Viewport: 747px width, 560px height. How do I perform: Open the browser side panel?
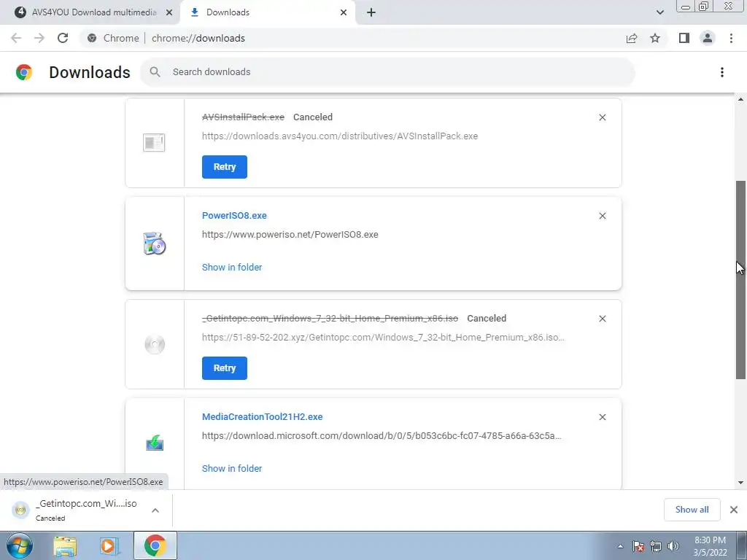[x=684, y=38]
